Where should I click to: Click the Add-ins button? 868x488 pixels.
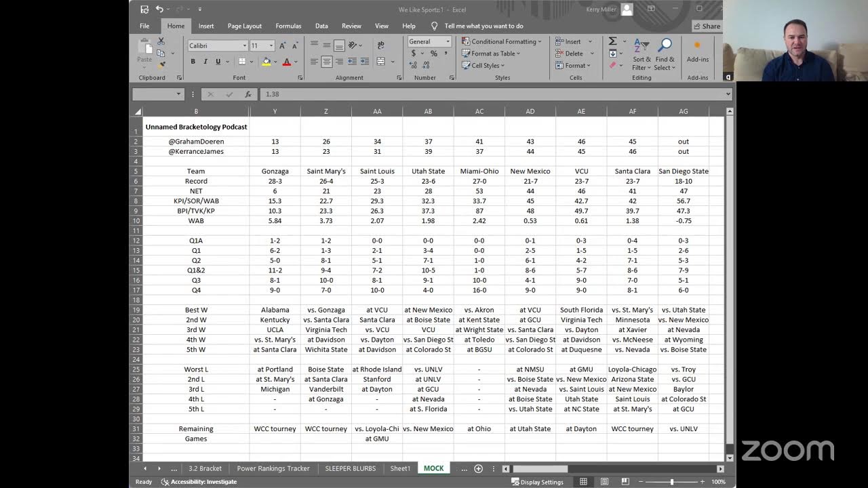point(697,52)
